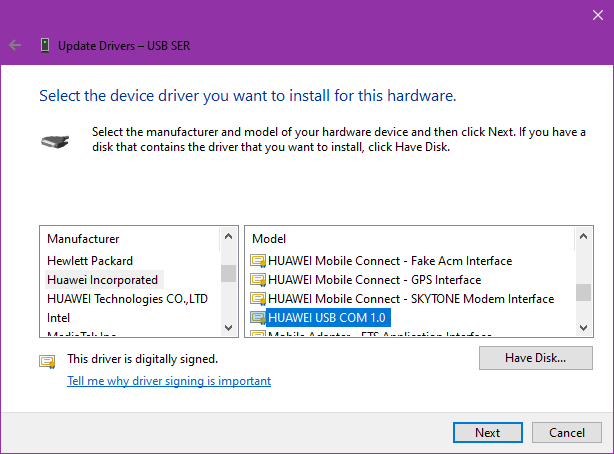Click driver icon beside HUAWEI USB COM 1.0
The width and height of the screenshot is (614, 454).
pyautogui.click(x=258, y=317)
